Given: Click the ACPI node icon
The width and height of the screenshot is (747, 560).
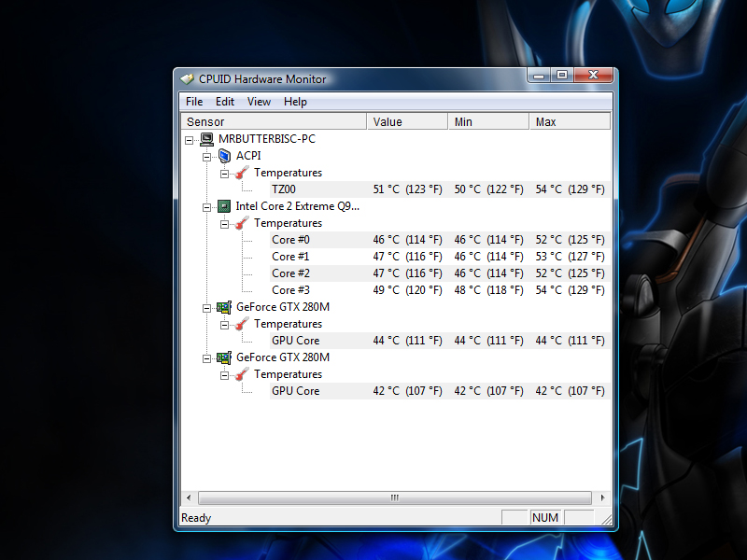Looking at the screenshot, I should pyautogui.click(x=224, y=156).
